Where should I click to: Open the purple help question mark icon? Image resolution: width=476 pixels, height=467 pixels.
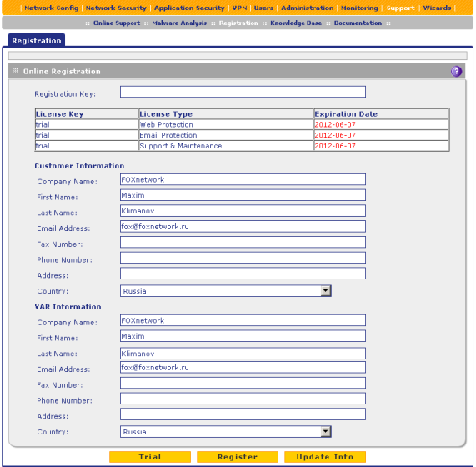click(456, 72)
